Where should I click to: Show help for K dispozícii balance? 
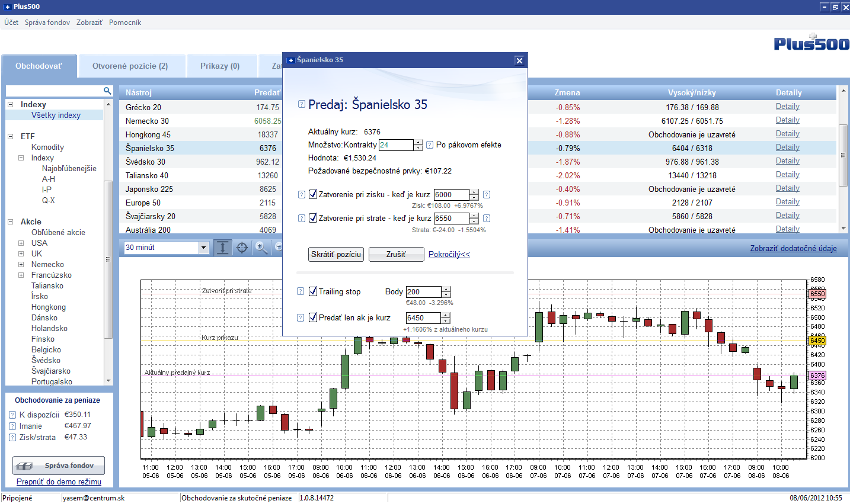(12, 415)
